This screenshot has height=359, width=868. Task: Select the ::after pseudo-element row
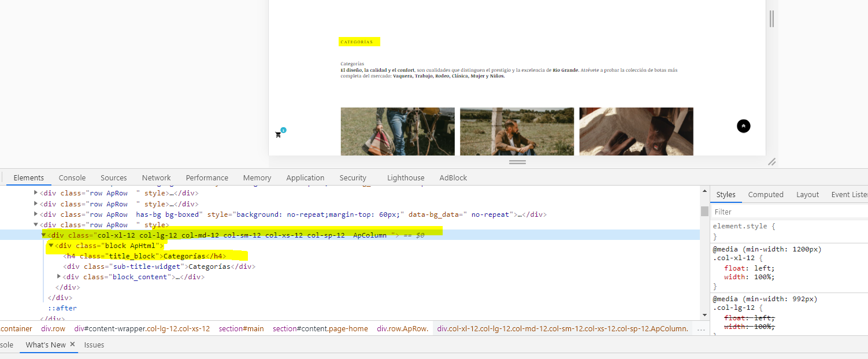(62, 308)
